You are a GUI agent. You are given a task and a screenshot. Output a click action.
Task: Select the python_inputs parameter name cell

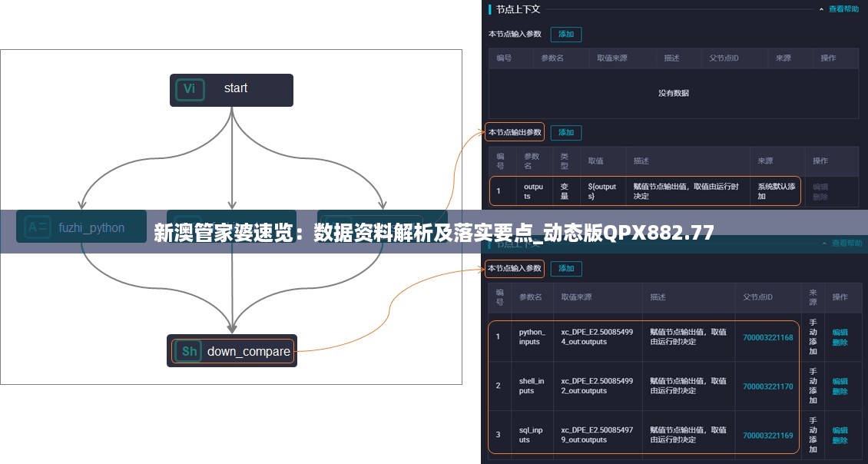(532, 336)
